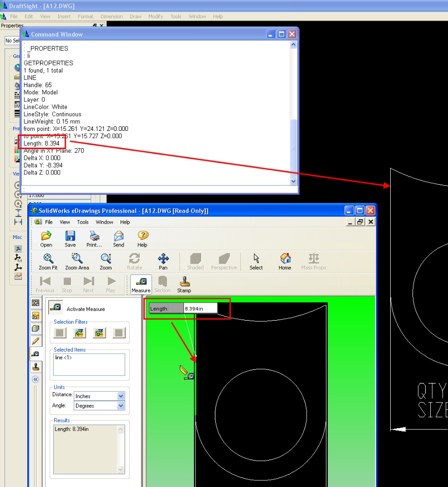
Task: Click the horizontal width icon in DraftSight Properties
Action: (18, 222)
